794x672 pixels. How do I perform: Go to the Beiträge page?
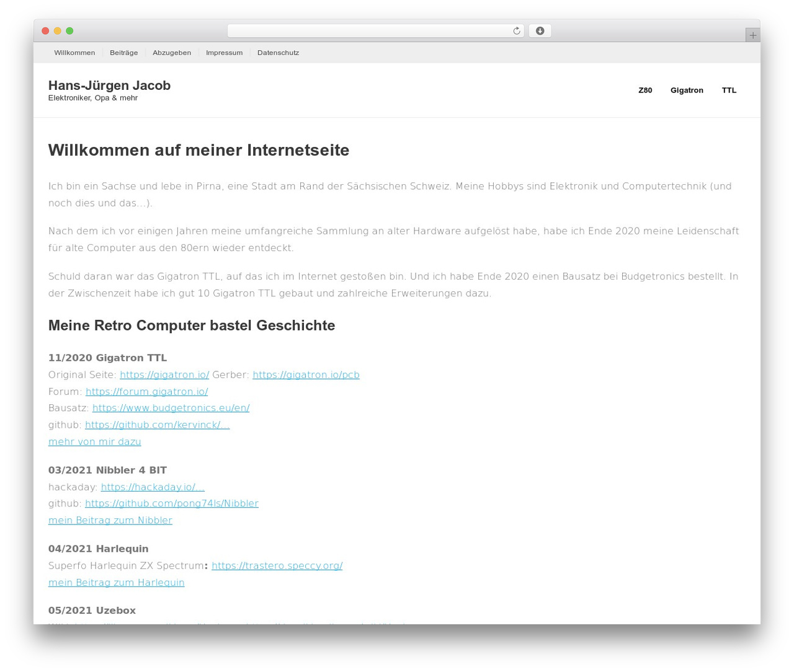[124, 53]
